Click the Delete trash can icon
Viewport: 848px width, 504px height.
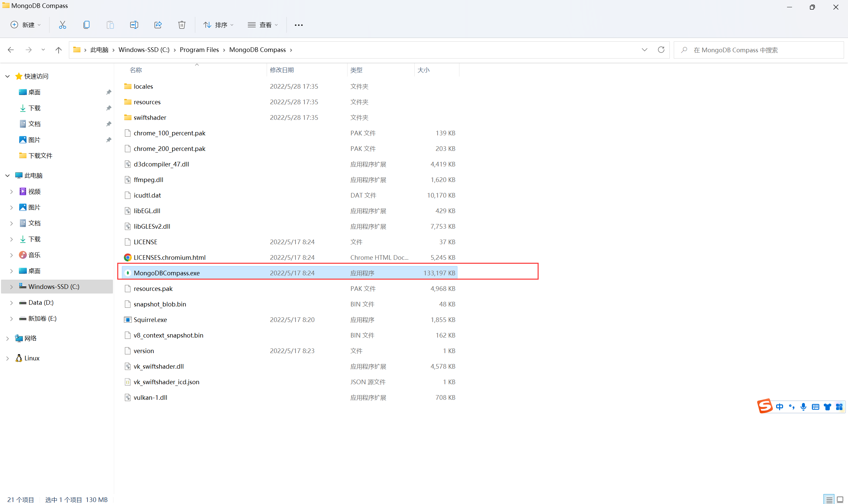pyautogui.click(x=182, y=25)
